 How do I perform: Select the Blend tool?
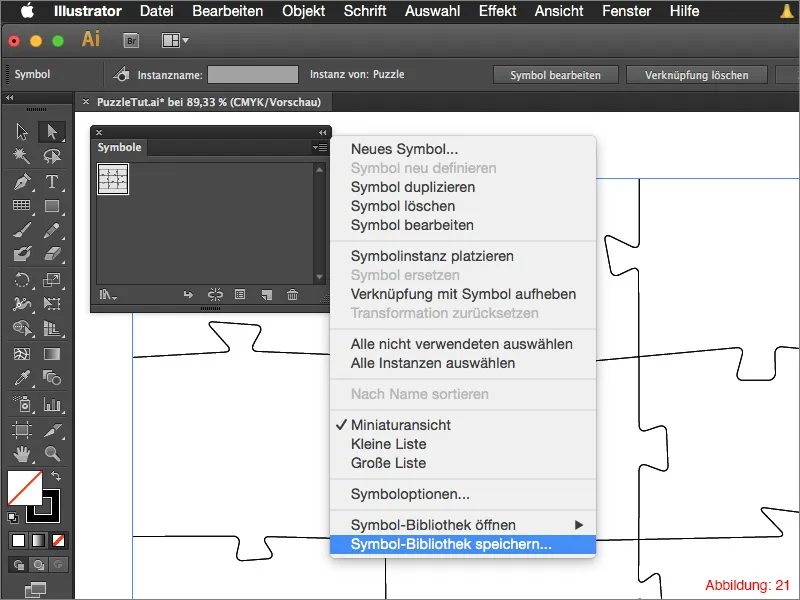[52, 378]
